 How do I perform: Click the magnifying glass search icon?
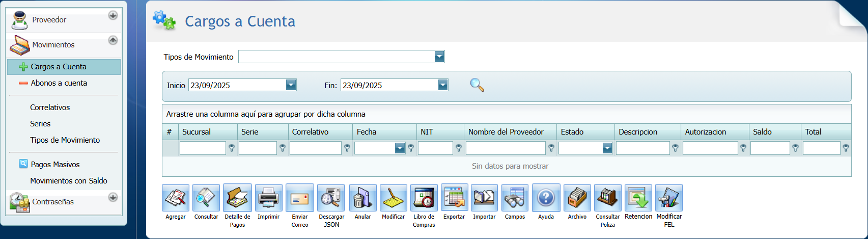[477, 85]
